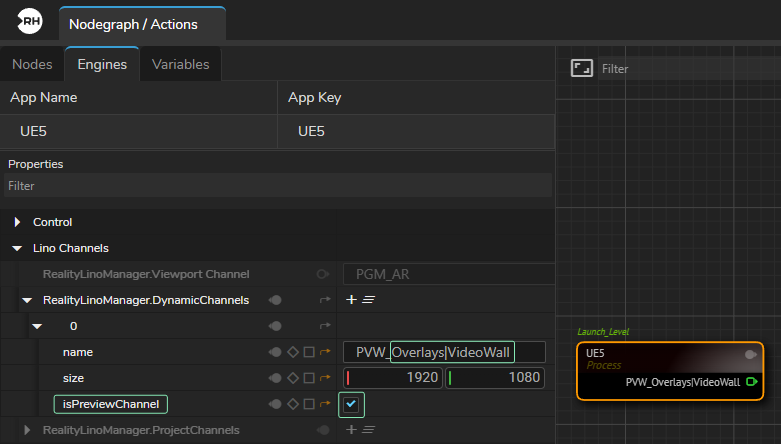The image size is (781, 444).
Task: Switch to the Nodes tab
Action: [32, 64]
